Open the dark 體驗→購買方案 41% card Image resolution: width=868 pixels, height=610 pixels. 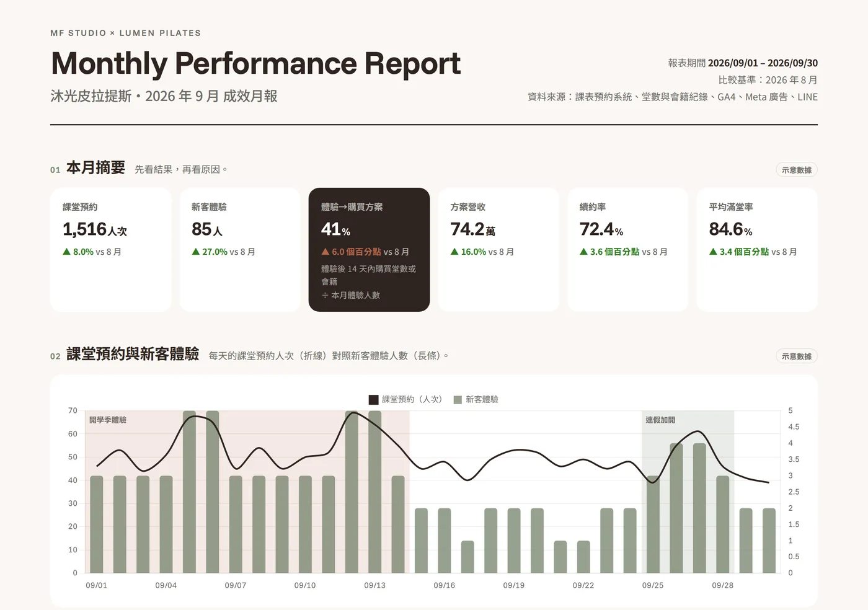tap(369, 250)
